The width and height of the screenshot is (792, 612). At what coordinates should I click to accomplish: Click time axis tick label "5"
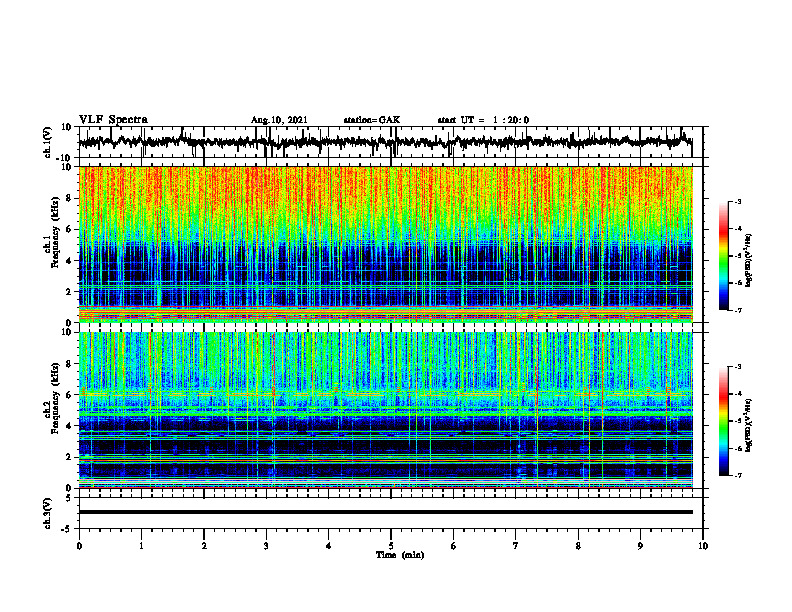pos(391,546)
